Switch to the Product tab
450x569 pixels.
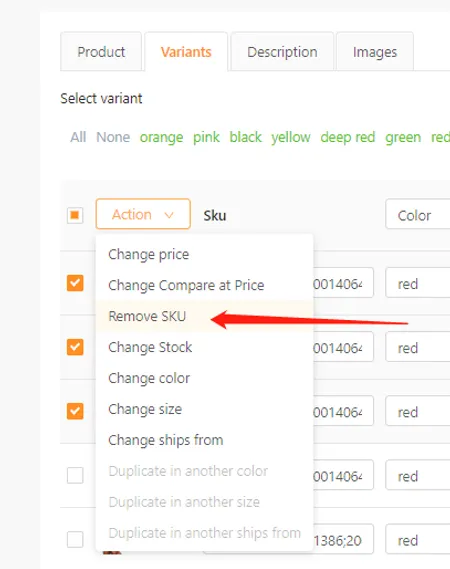click(101, 52)
